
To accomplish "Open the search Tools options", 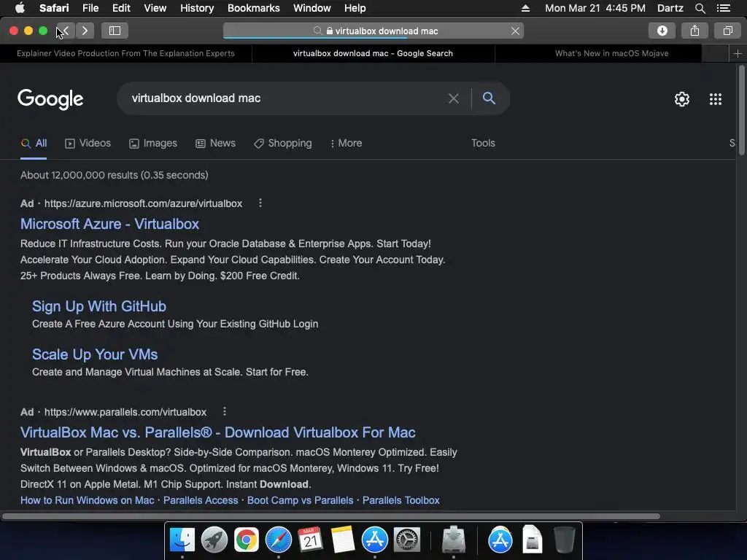I will tap(483, 144).
